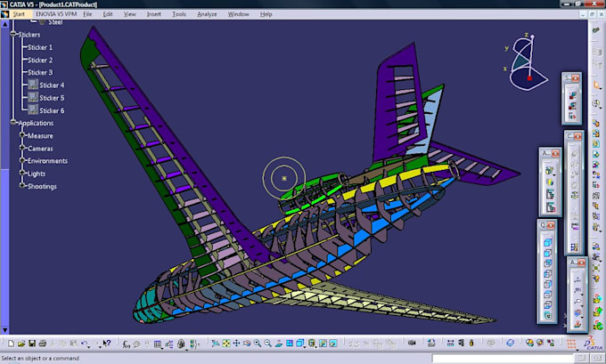Save the product with the floppy icon
Viewport: 606px width, 364px height.
pyautogui.click(x=32, y=344)
